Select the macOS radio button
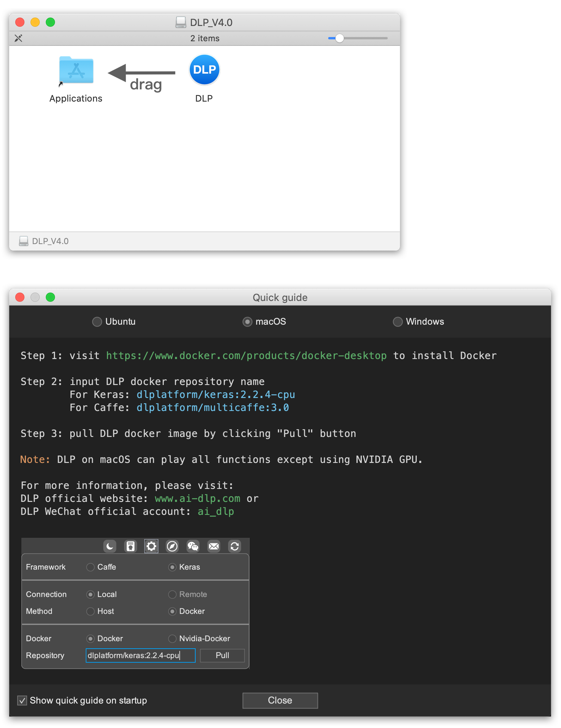Image resolution: width=561 pixels, height=728 pixels. pyautogui.click(x=247, y=322)
